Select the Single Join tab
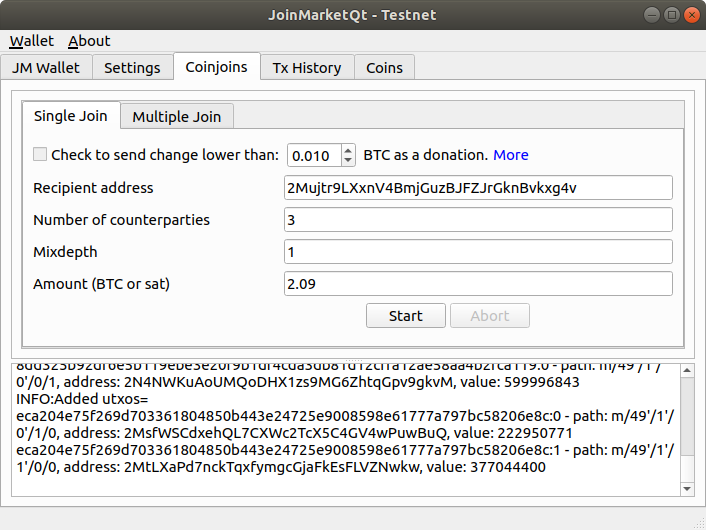Image resolution: width=706 pixels, height=530 pixels. click(70, 116)
